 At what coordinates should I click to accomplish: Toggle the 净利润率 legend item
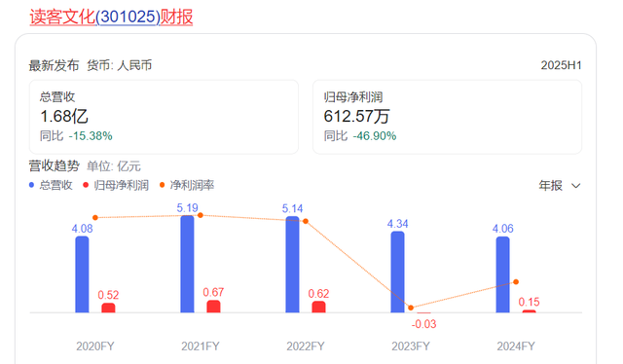tap(187, 185)
